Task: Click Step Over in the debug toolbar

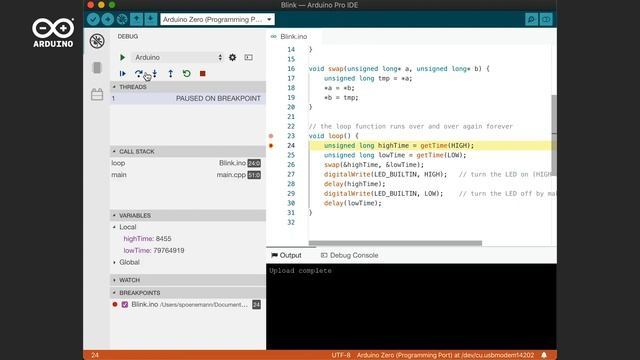Action: (x=138, y=73)
